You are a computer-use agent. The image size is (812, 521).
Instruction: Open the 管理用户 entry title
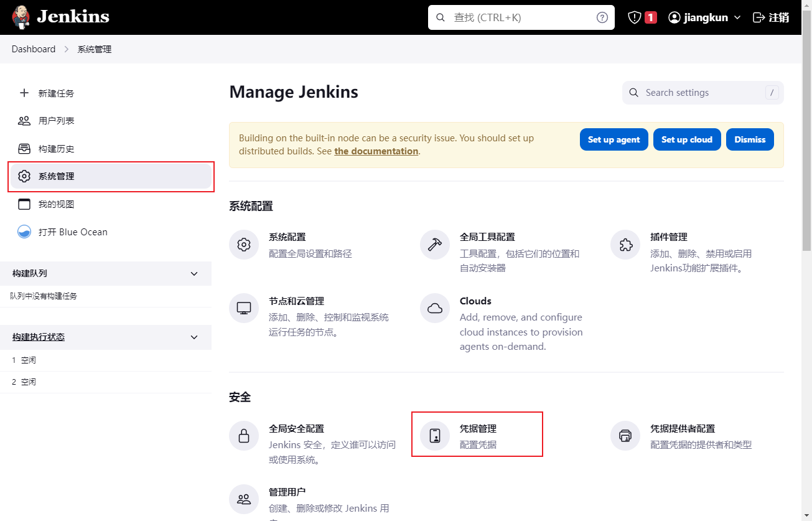(x=287, y=492)
